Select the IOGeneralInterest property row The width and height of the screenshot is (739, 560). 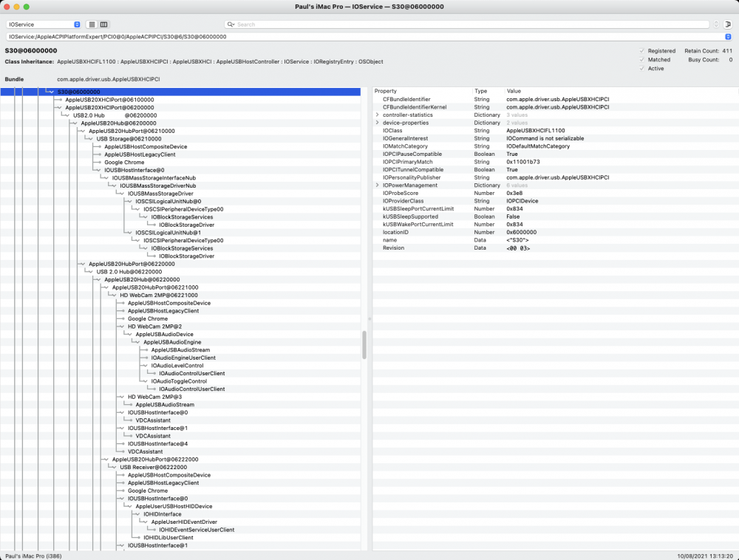pos(554,138)
